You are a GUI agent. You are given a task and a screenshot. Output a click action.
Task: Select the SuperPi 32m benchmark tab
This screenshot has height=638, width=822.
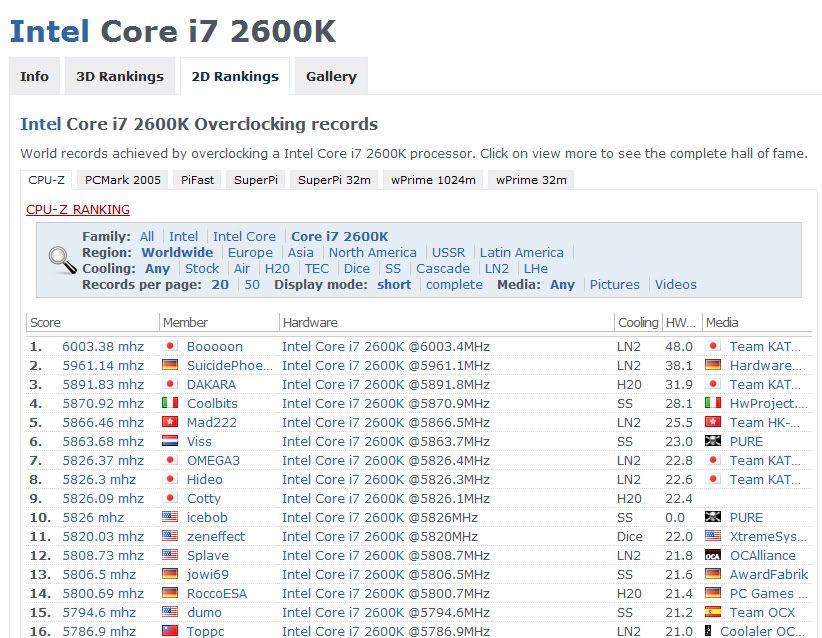(334, 180)
